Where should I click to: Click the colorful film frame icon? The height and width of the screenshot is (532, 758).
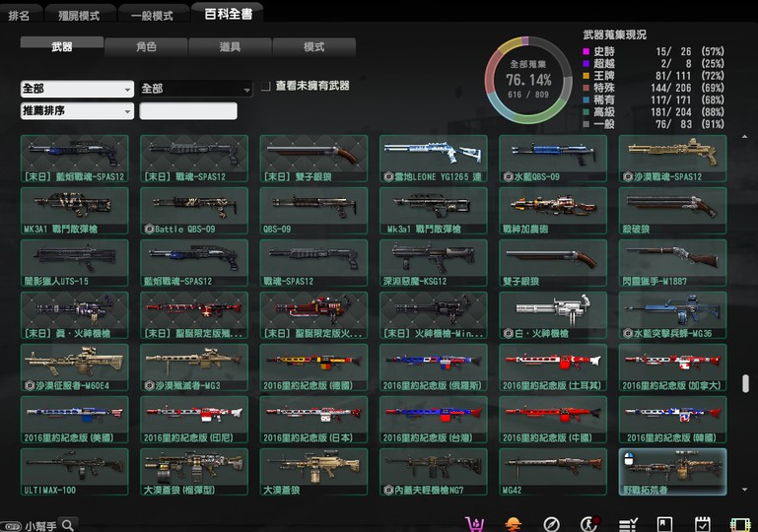tap(739, 523)
